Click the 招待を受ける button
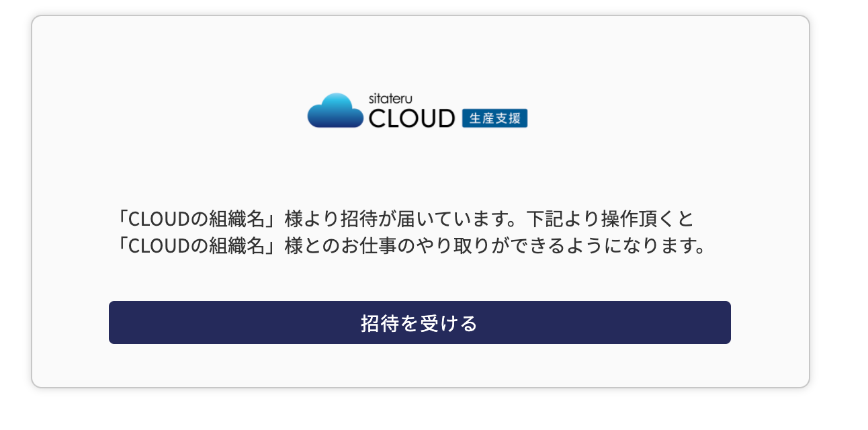 click(419, 322)
